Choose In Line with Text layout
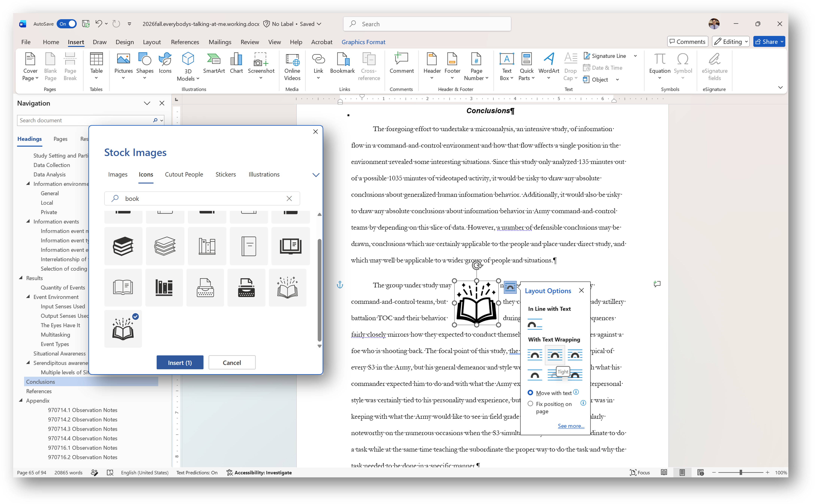 [535, 324]
